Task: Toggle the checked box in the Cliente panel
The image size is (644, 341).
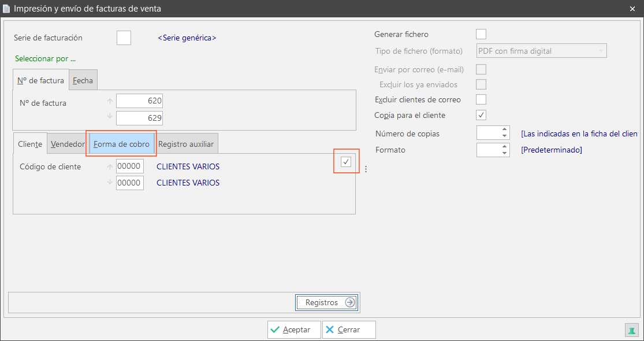Action: [346, 162]
